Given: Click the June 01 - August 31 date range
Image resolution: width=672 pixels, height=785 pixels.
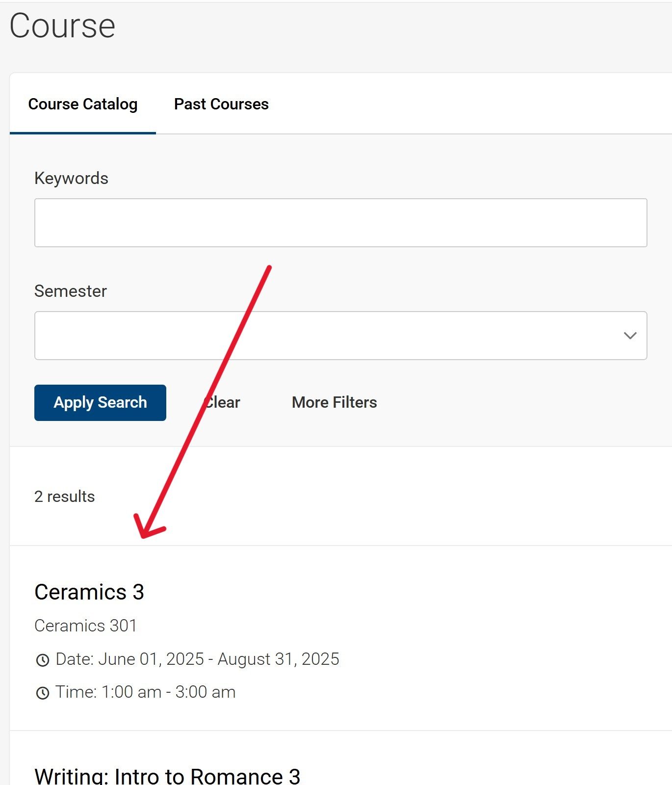Looking at the screenshot, I should click(x=197, y=659).
